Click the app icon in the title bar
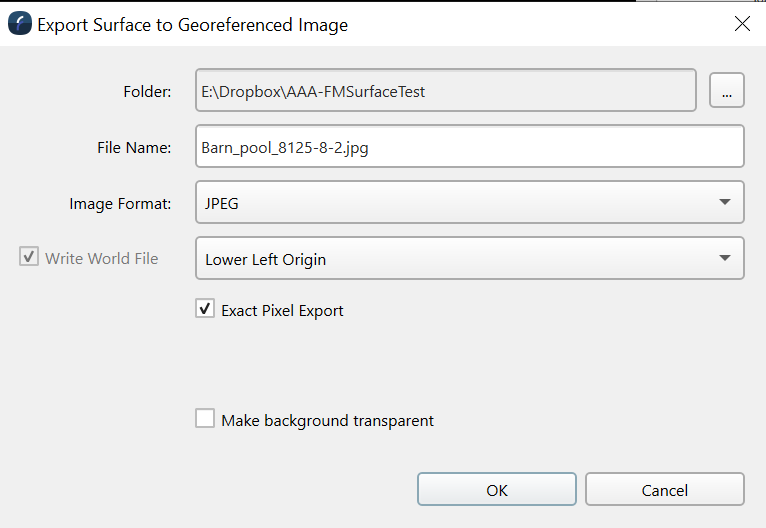Viewport: 766px width, 528px height. point(20,25)
